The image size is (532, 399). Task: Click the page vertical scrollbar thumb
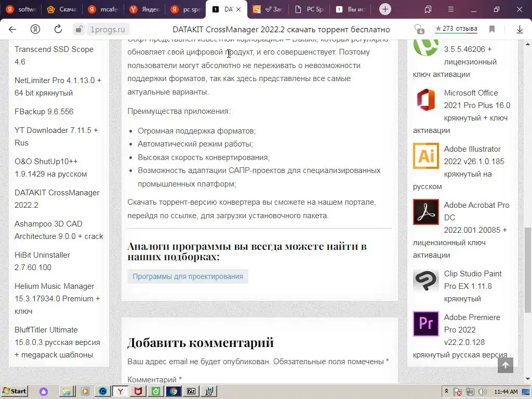coord(528,270)
